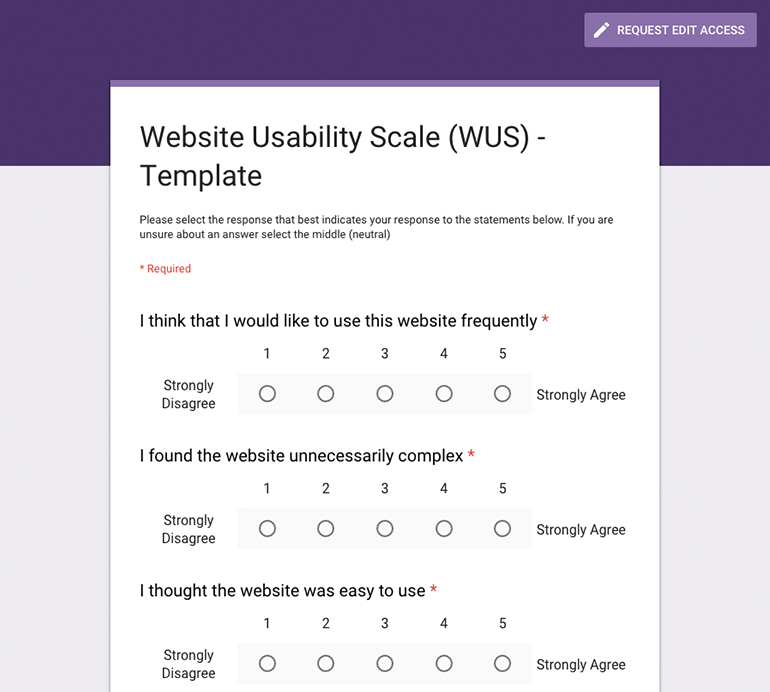Click the Request Edit Access button
This screenshot has width=770, height=692.
[x=670, y=30]
